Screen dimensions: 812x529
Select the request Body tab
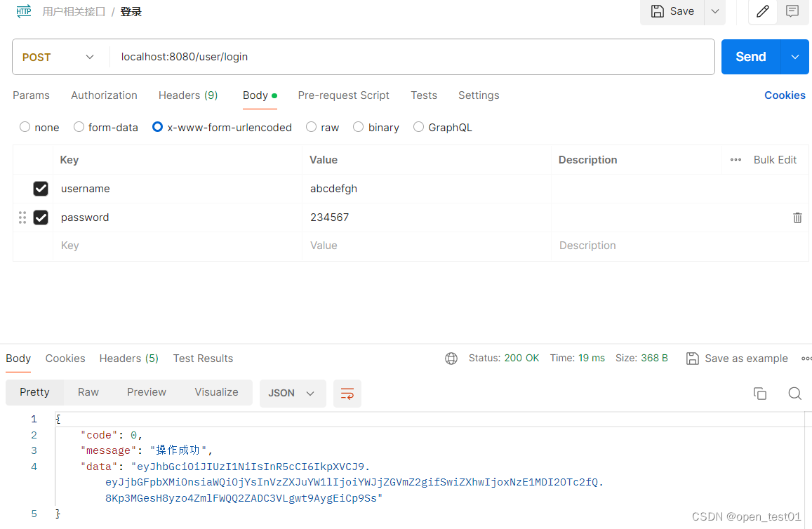click(260, 95)
